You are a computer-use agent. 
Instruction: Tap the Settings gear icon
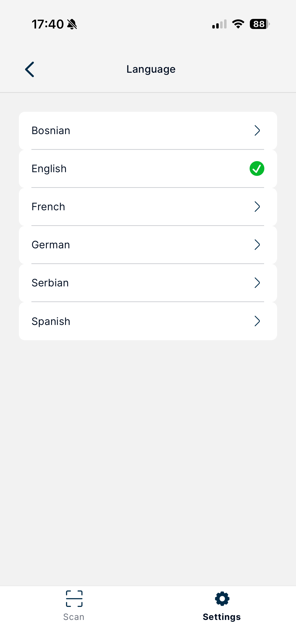(222, 599)
